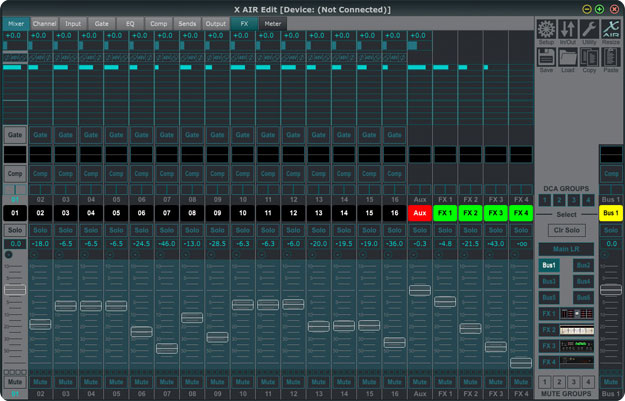Select the Bus4 sends button
The width and height of the screenshot is (625, 401).
pos(584,281)
